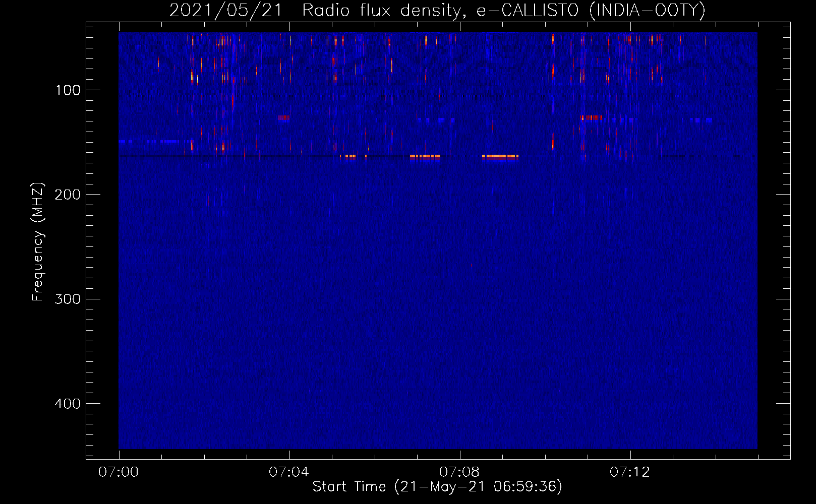Screen dimensions: 816x504
Task: Click the 07:00 time tick label
Action: (119, 472)
